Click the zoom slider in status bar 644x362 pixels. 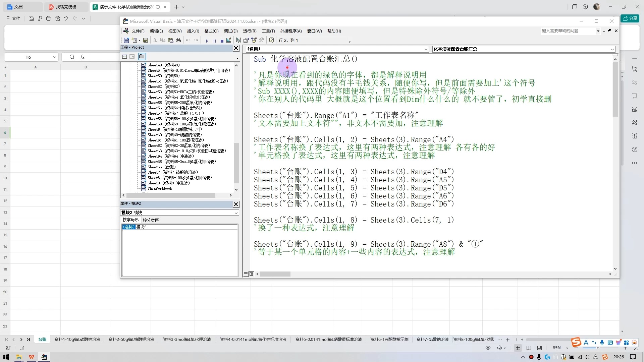coord(598,348)
